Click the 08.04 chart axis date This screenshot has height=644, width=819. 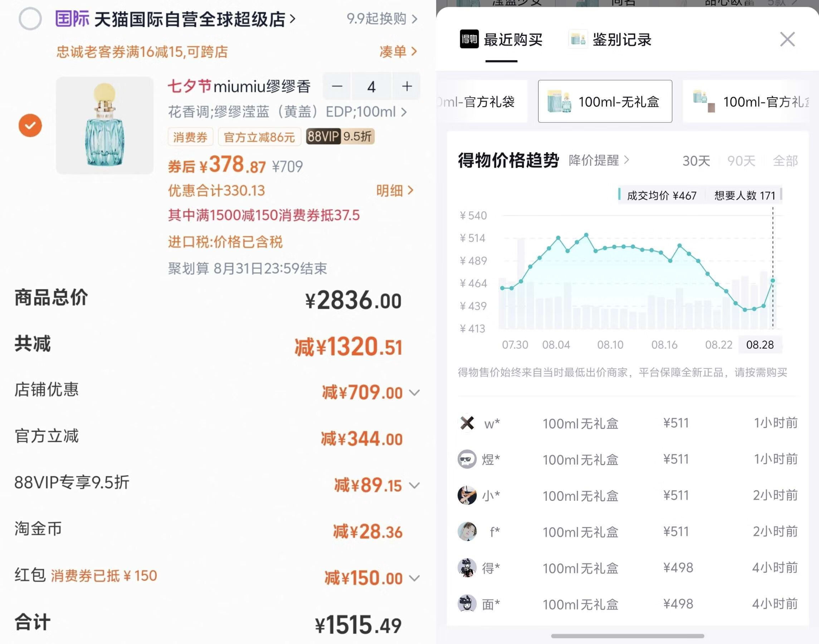(556, 345)
